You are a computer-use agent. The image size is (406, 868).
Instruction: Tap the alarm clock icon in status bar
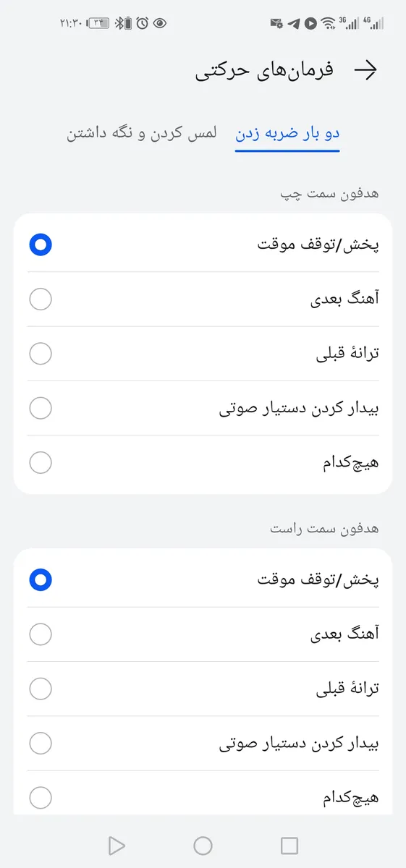click(x=143, y=23)
